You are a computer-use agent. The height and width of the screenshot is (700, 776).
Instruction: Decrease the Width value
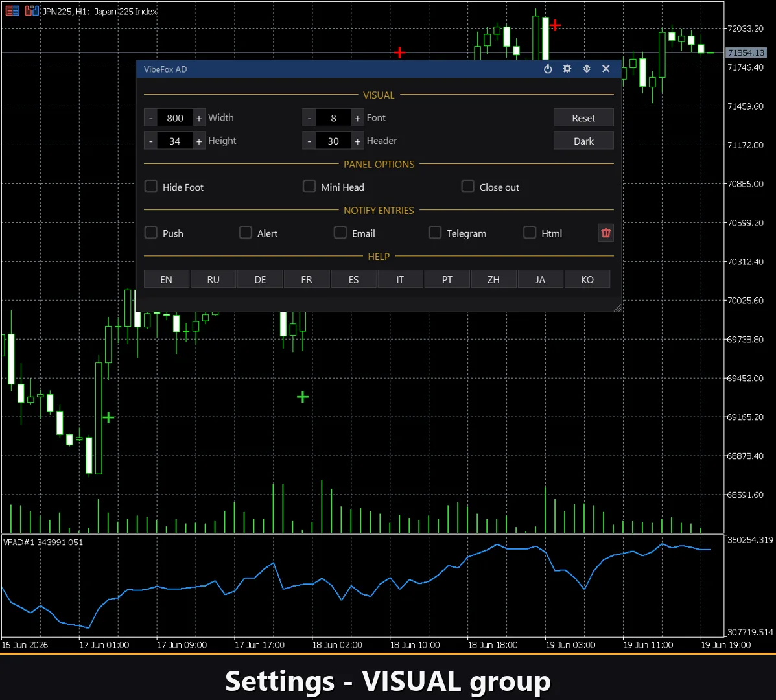151,118
